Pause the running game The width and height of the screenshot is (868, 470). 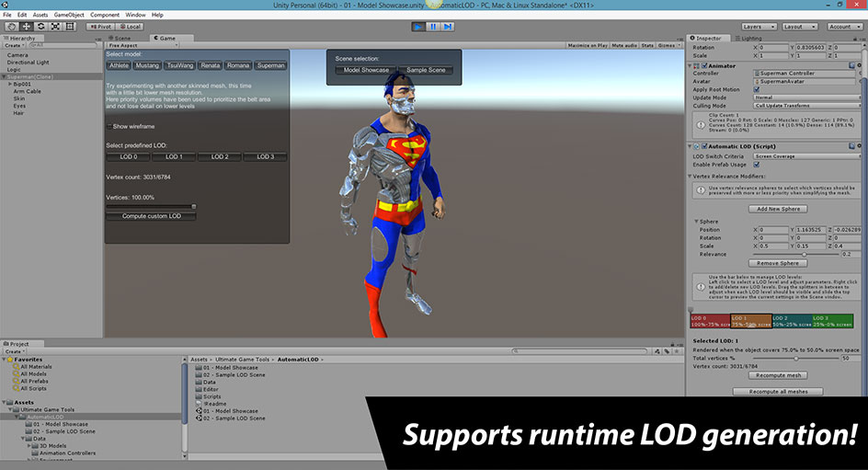pos(433,27)
